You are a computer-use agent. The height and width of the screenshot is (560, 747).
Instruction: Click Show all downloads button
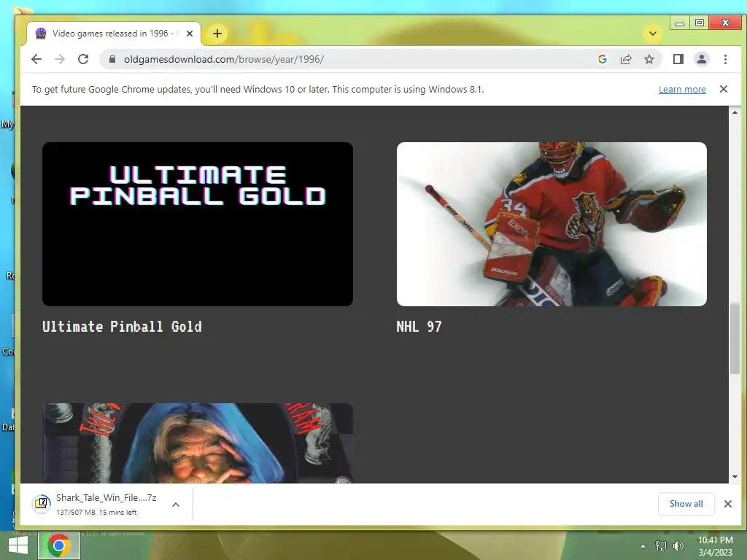[686, 504]
